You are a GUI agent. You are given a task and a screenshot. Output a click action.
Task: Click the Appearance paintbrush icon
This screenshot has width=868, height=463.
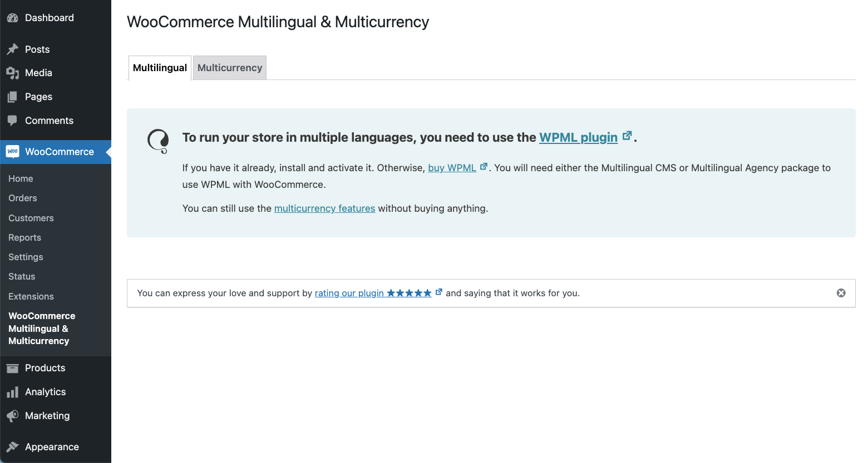coord(12,447)
